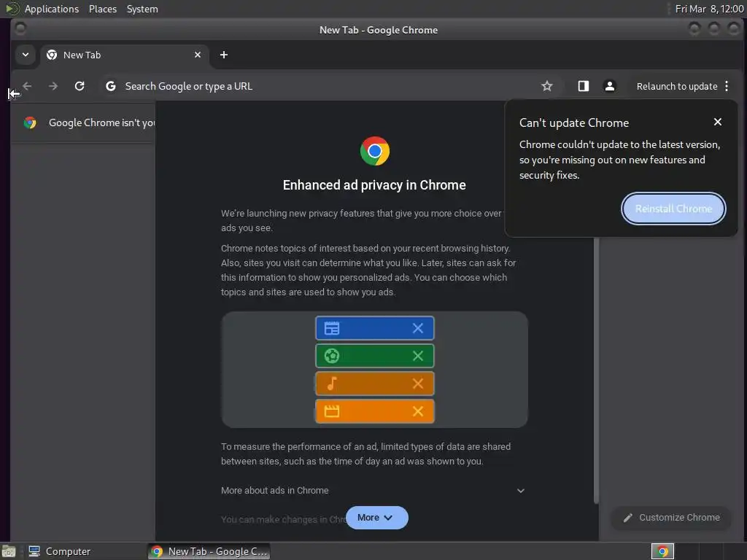Click the Computer item in bottom panel
This screenshot has height=560, width=747.
60,551
